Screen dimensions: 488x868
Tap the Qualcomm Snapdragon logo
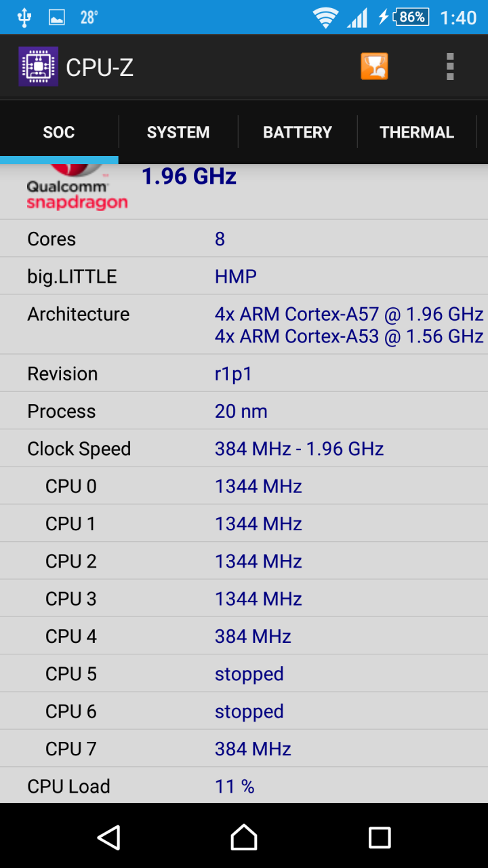[x=77, y=187]
